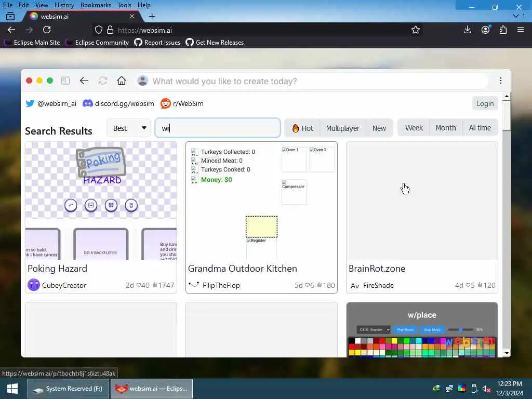This screenshot has width=532, height=399.
Task: Open a new browser tab
Action: (x=152, y=16)
